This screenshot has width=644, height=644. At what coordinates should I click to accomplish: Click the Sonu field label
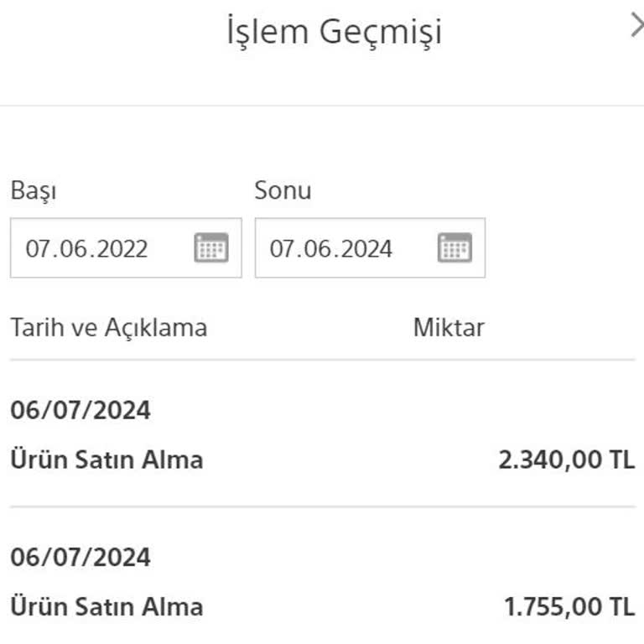click(x=283, y=191)
